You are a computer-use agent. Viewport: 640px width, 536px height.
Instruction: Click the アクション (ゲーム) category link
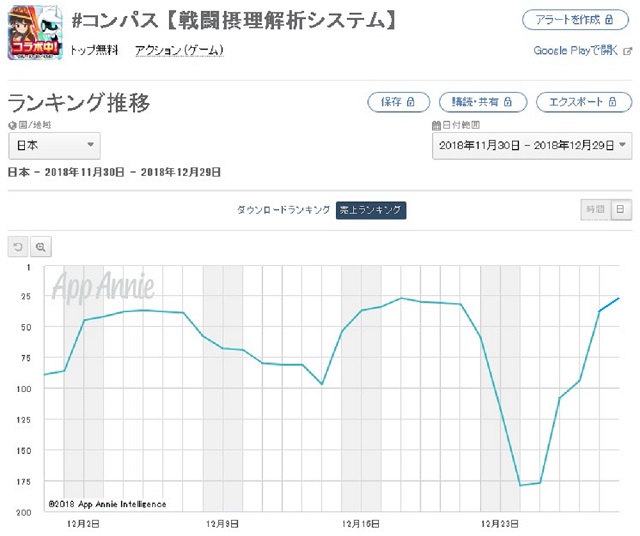(x=179, y=50)
